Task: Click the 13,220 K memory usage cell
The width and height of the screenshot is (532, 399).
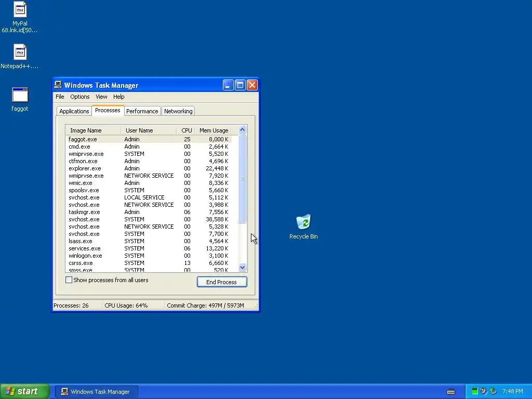Action: point(217,248)
